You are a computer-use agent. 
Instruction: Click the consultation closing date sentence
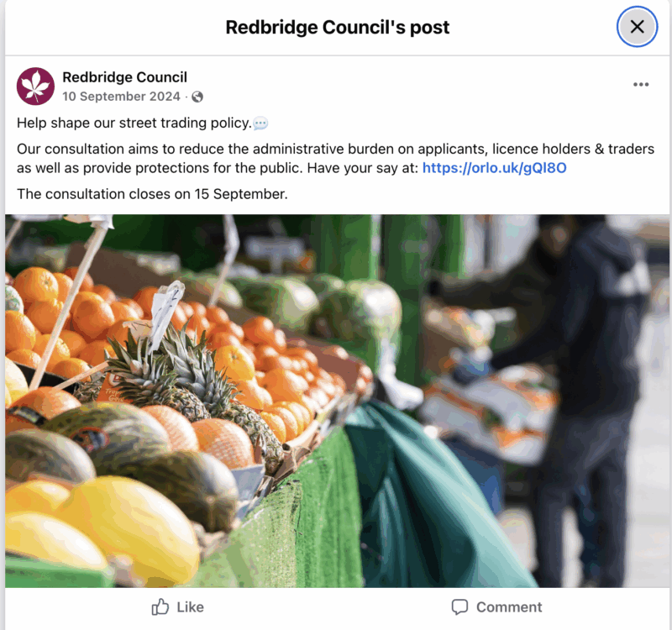[x=152, y=194]
